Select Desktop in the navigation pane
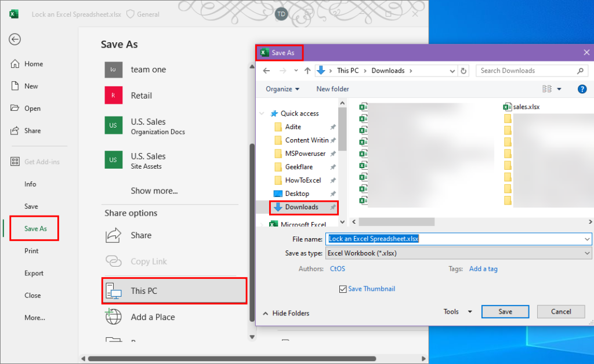This screenshot has width=594, height=364. pos(297,194)
